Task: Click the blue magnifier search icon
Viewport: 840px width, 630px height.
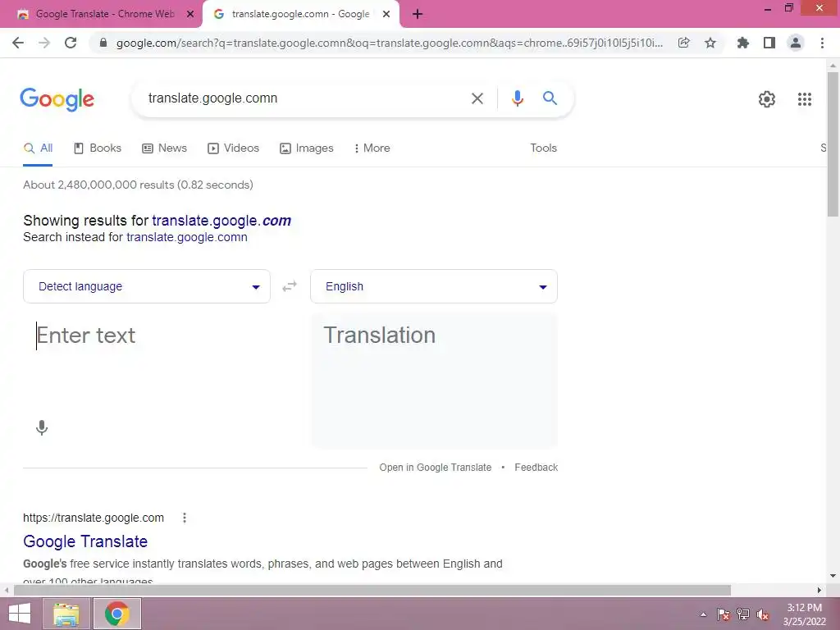Action: [550, 98]
